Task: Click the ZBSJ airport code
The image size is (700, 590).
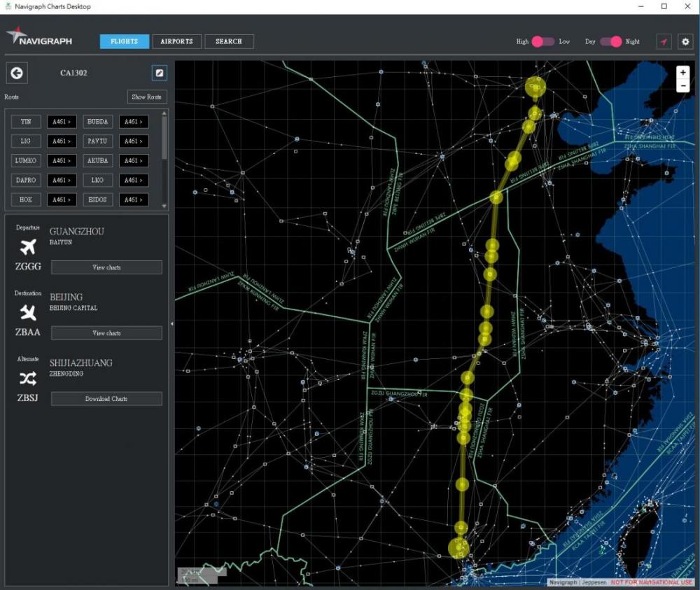Action: (28, 398)
